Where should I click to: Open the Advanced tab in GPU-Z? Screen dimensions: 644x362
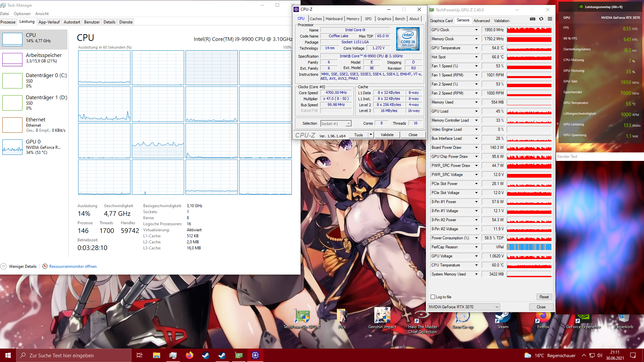[481, 21]
